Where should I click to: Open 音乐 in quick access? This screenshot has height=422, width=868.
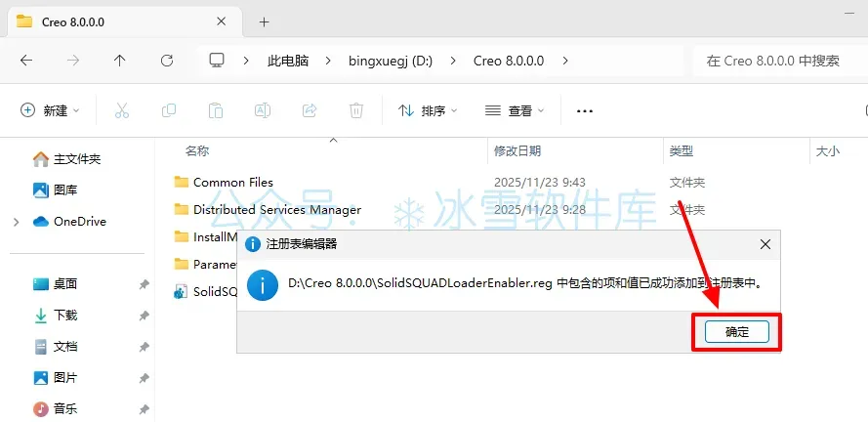coord(56,409)
